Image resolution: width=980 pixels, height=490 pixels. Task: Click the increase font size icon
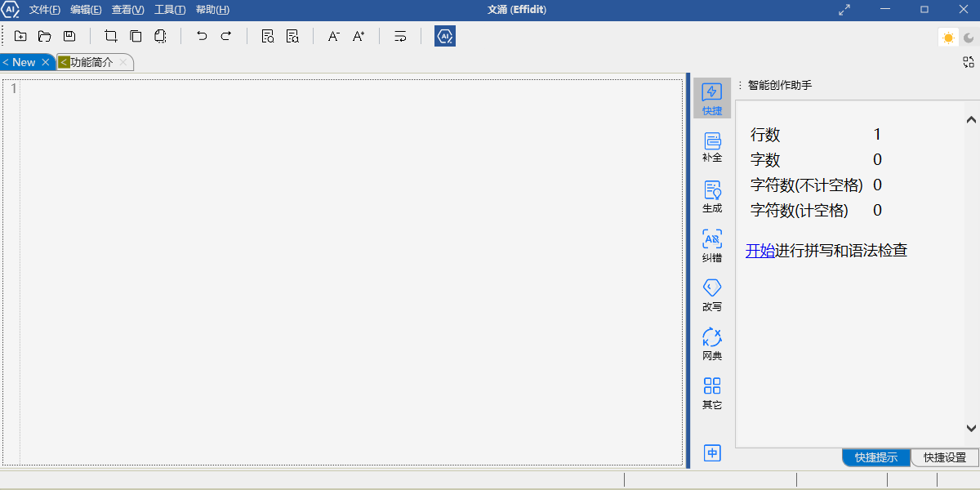click(359, 36)
